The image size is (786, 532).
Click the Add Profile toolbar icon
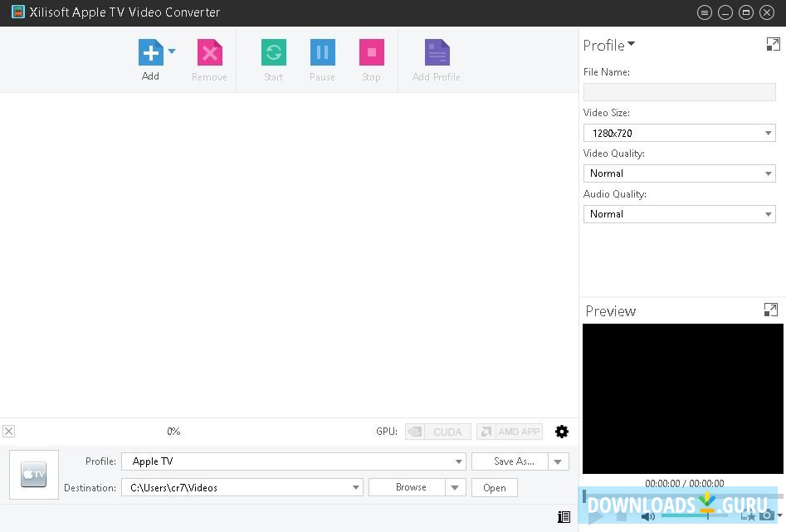(436, 52)
